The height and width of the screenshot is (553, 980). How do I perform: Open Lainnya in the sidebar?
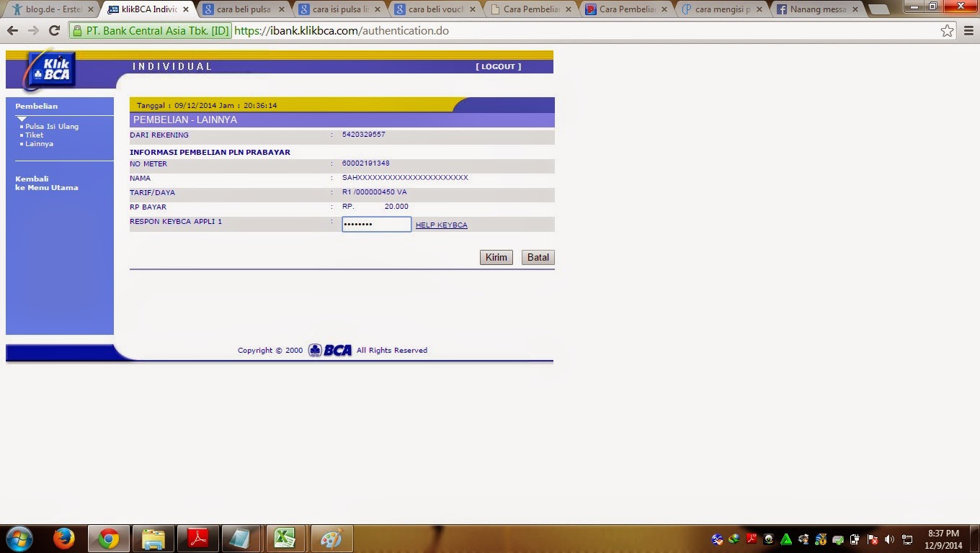pos(39,143)
